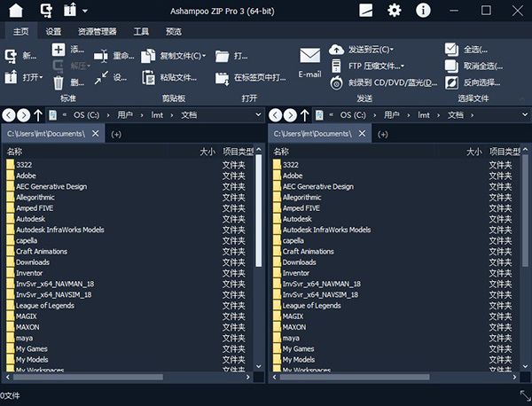Click the 复制文件 copy icon
This screenshot has width=532, height=406.
(147, 56)
